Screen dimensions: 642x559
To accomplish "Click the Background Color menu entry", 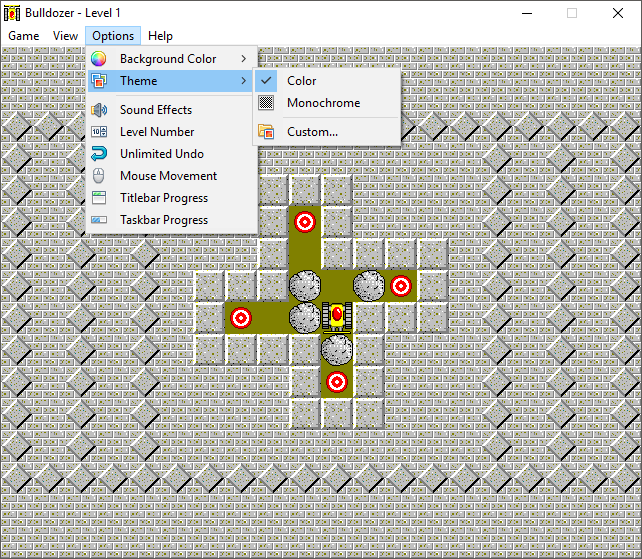I will tap(172, 59).
